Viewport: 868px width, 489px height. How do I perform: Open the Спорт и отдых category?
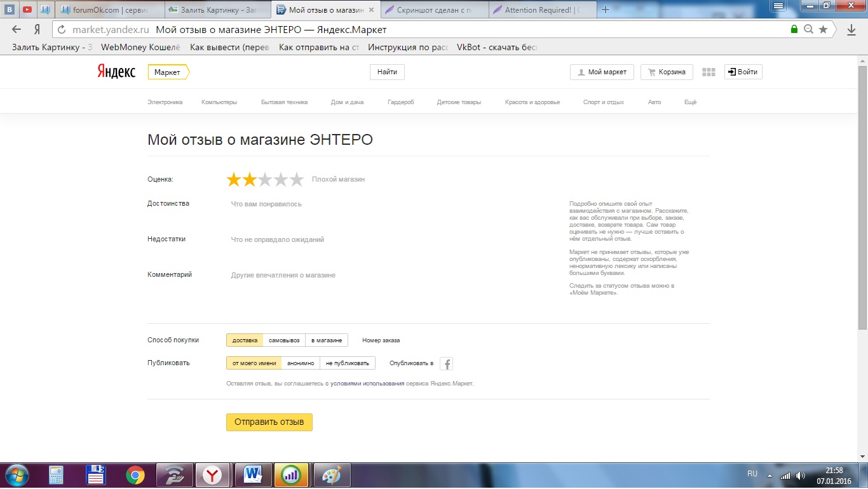click(x=604, y=102)
